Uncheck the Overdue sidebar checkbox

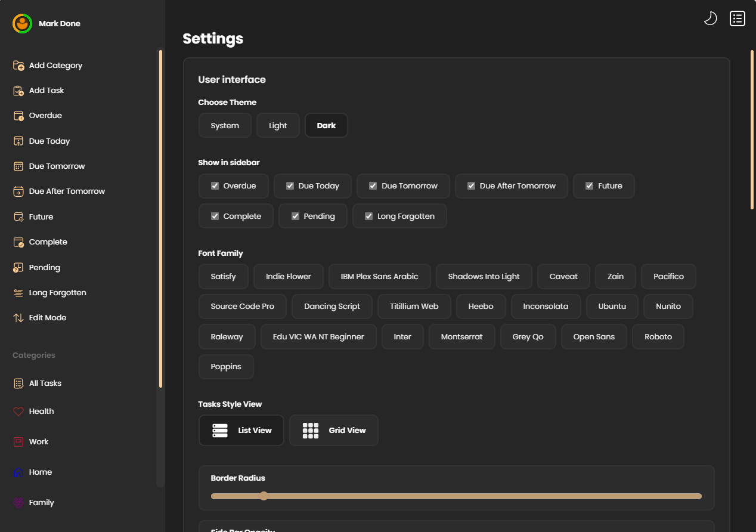tap(215, 186)
